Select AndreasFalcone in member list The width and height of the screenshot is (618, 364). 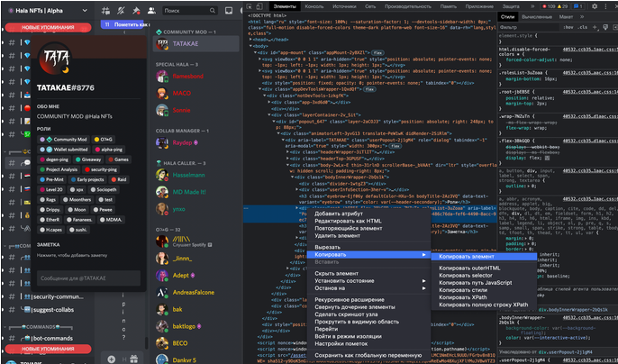pyautogui.click(x=195, y=292)
